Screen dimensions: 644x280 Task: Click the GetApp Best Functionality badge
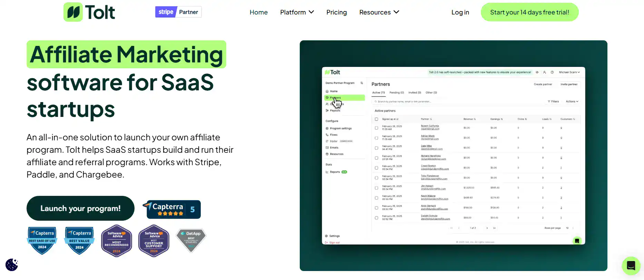click(x=191, y=240)
